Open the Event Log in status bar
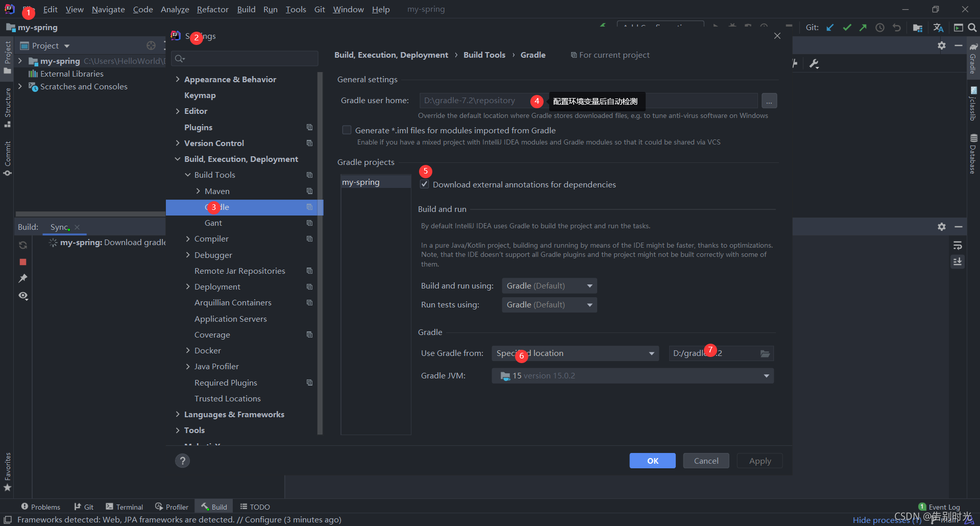 pos(939,507)
